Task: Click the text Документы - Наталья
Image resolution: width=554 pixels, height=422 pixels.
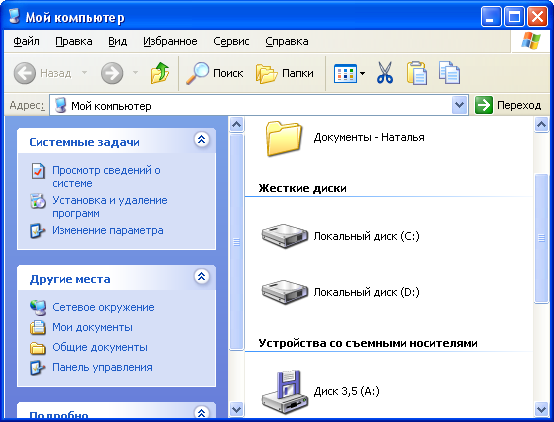Action: coord(369,137)
